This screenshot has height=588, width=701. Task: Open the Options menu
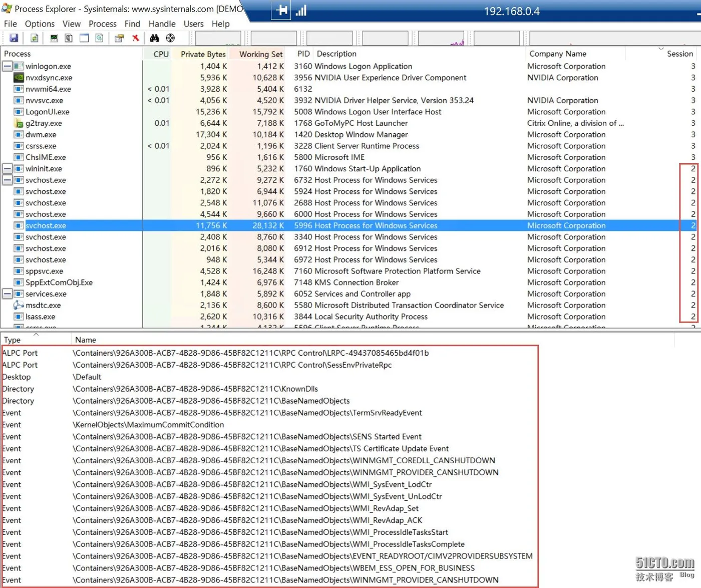(x=40, y=24)
